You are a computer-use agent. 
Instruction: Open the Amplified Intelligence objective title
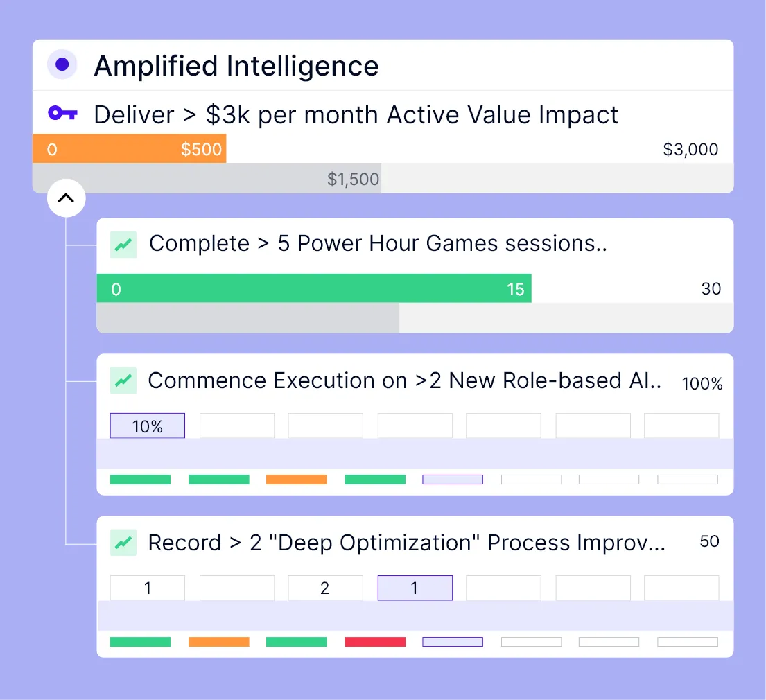point(236,66)
